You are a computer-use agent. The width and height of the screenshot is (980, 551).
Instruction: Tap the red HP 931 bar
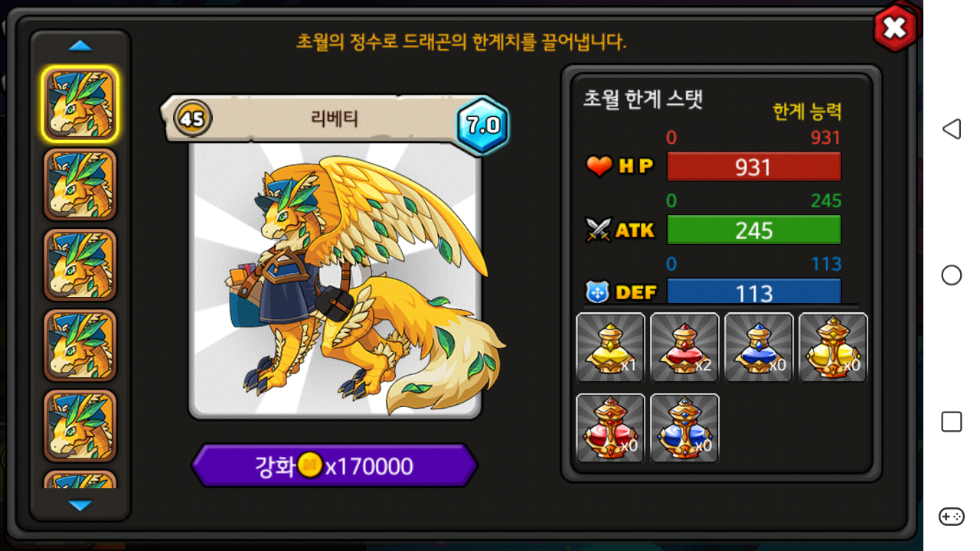tap(754, 167)
